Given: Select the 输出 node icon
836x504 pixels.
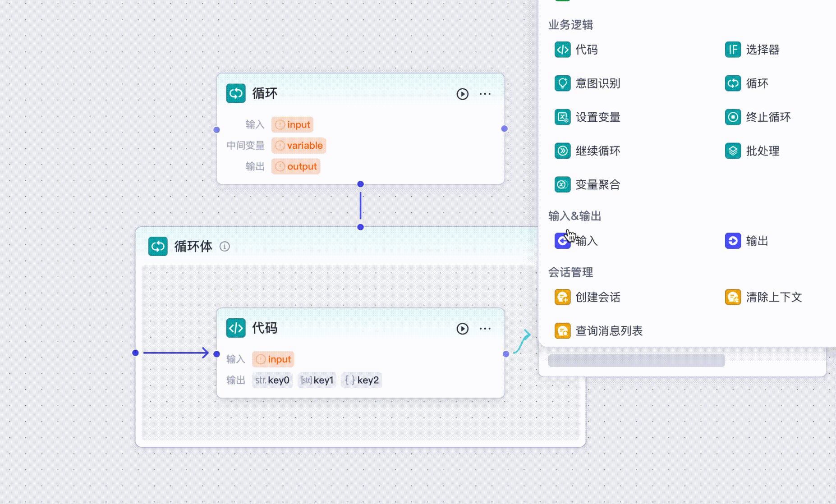Looking at the screenshot, I should (x=732, y=241).
